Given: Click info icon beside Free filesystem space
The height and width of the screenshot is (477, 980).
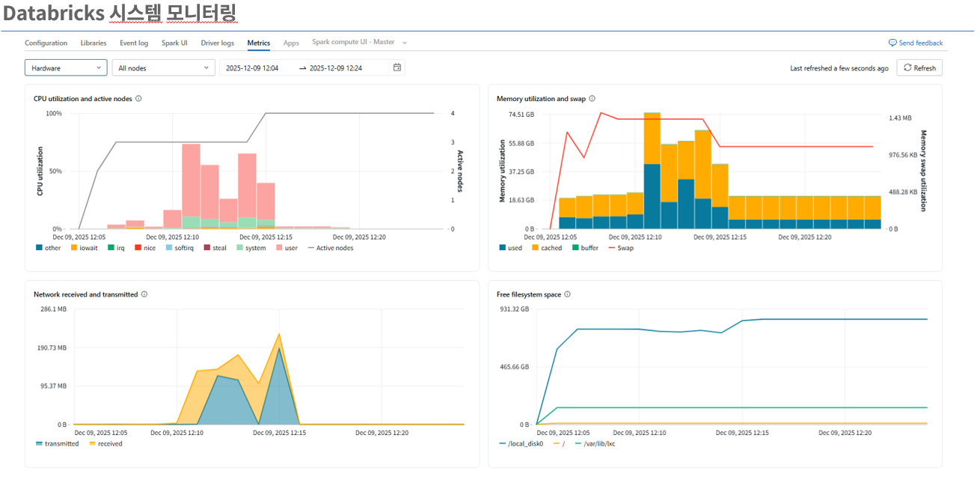Looking at the screenshot, I should click(x=568, y=294).
